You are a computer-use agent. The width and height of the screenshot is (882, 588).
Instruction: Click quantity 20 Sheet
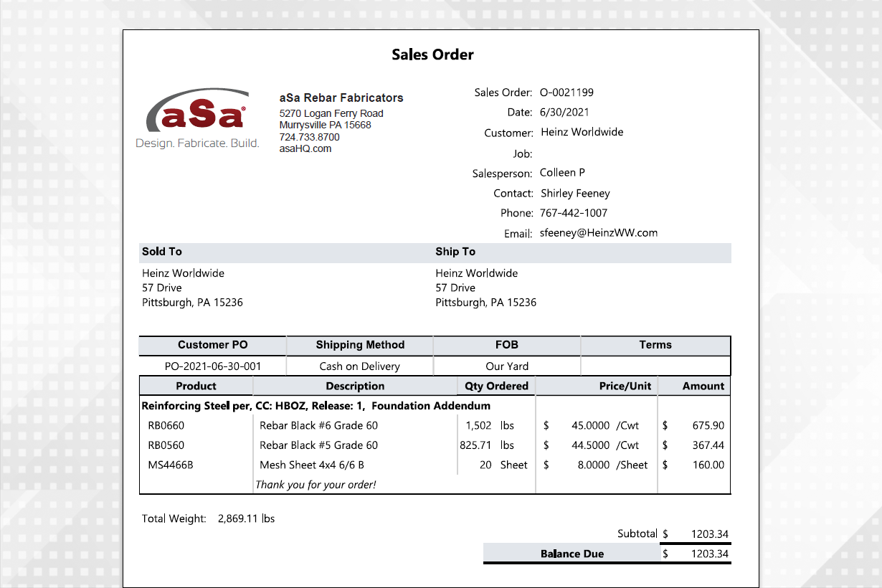pyautogui.click(x=503, y=465)
